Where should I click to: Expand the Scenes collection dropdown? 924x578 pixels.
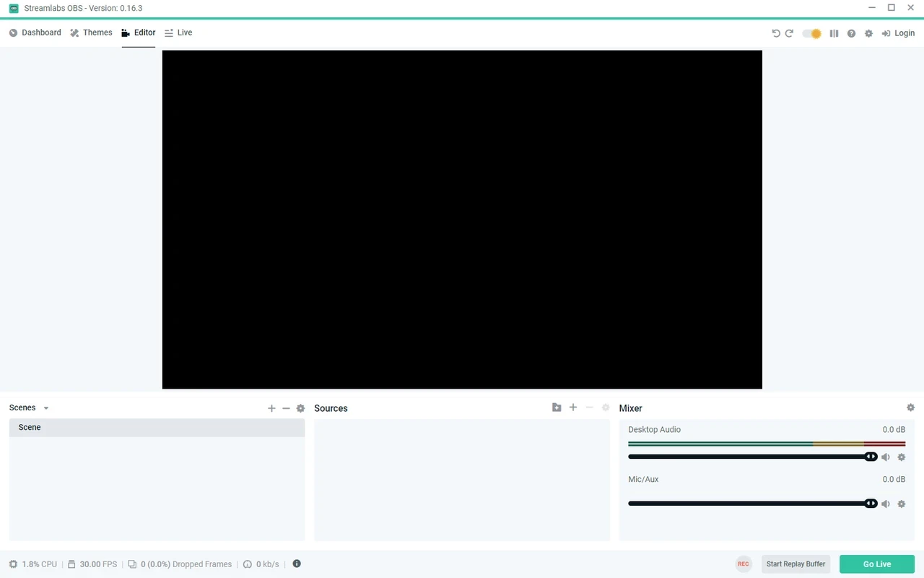[46, 408]
